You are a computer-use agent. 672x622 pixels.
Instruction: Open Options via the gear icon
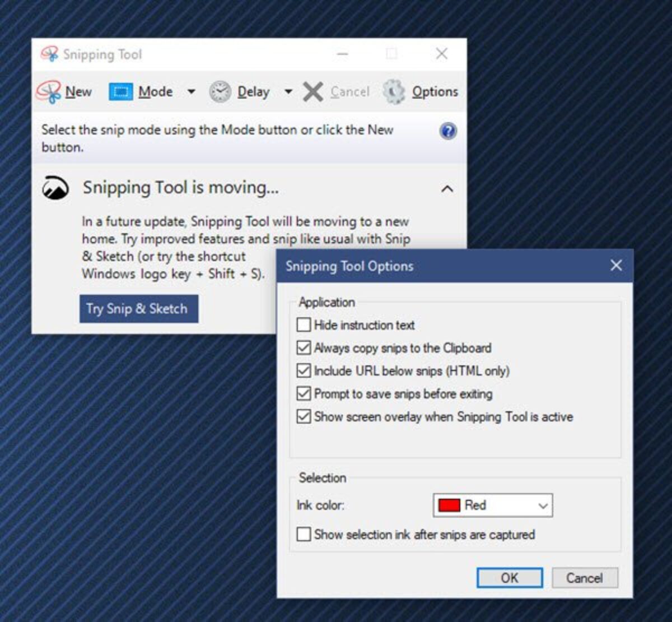394,91
